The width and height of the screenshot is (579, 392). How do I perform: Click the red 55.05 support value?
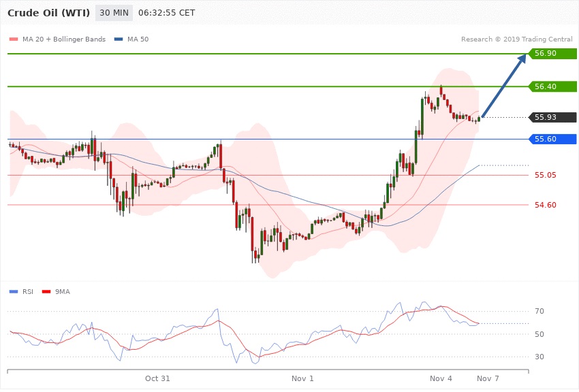(x=546, y=175)
